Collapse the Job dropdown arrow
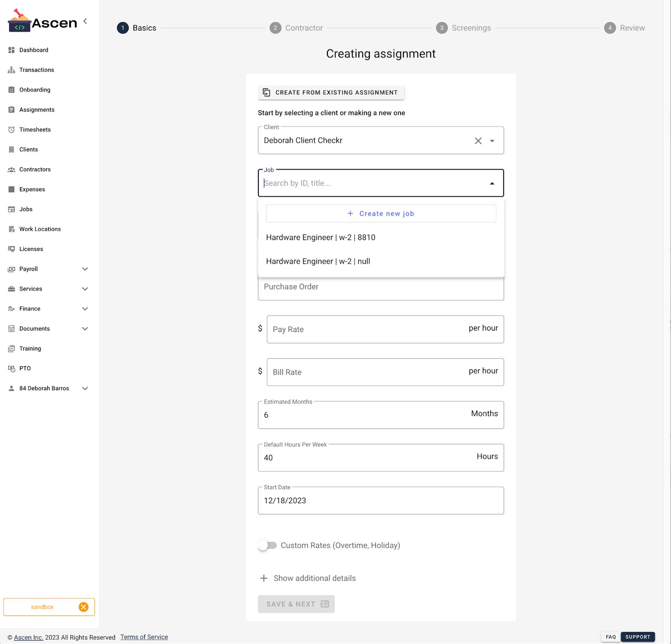 [x=492, y=183]
